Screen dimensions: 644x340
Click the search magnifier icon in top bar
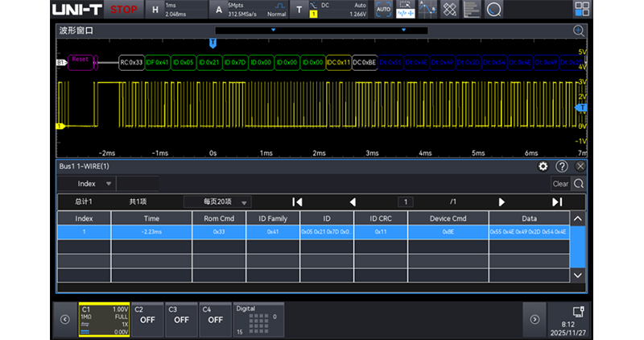coord(493,10)
